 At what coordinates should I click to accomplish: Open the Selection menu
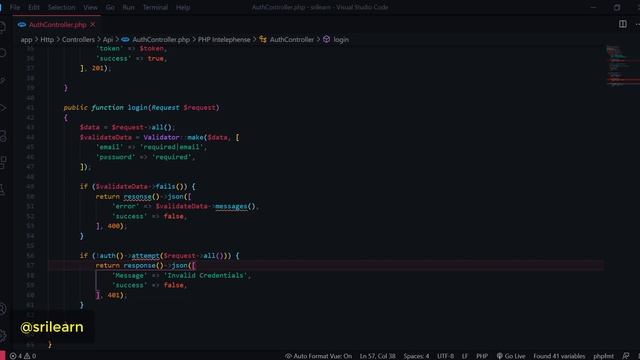61,7
